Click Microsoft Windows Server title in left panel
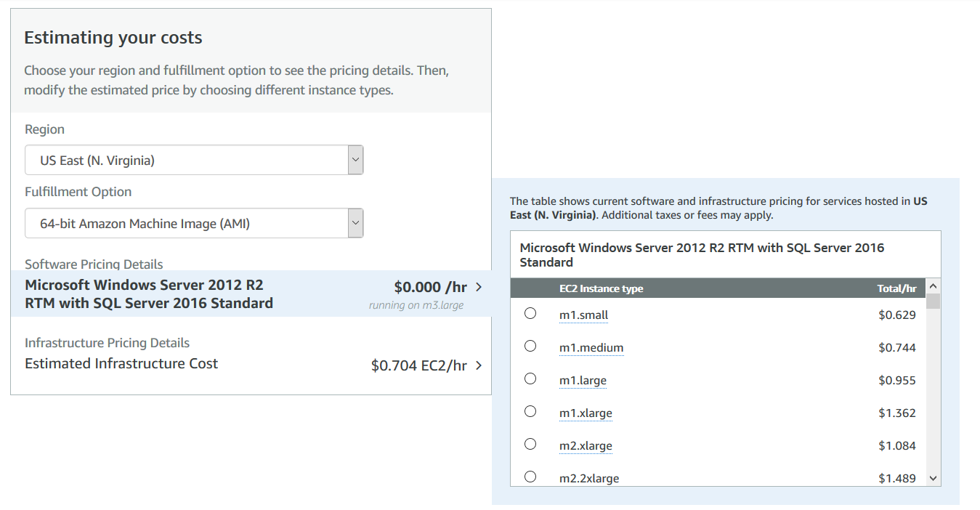Viewport: 980px width, 510px height. [x=149, y=294]
